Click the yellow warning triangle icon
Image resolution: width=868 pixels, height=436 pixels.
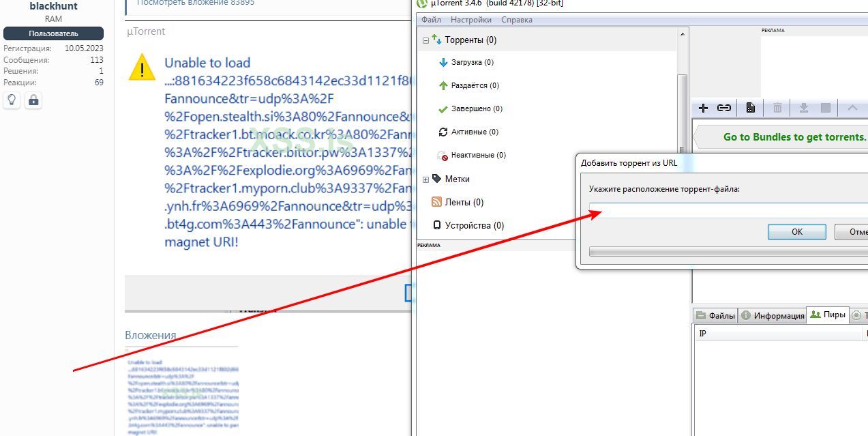coord(142,68)
